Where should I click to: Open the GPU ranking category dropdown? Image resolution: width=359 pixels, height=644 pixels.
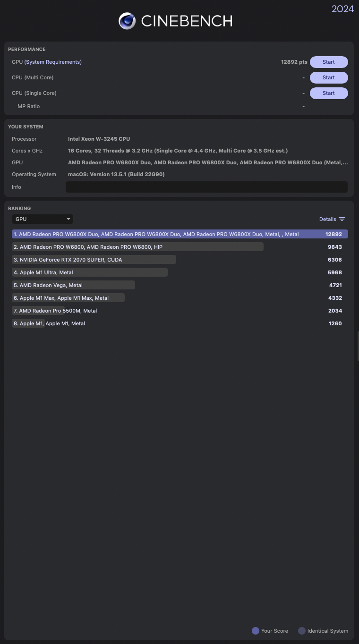(x=42, y=219)
